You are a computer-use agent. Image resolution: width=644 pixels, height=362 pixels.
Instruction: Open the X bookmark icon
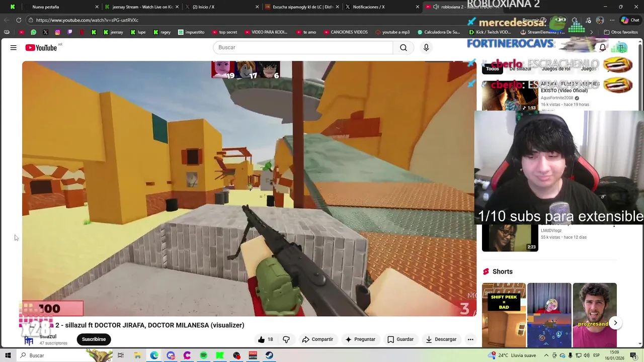click(45, 32)
